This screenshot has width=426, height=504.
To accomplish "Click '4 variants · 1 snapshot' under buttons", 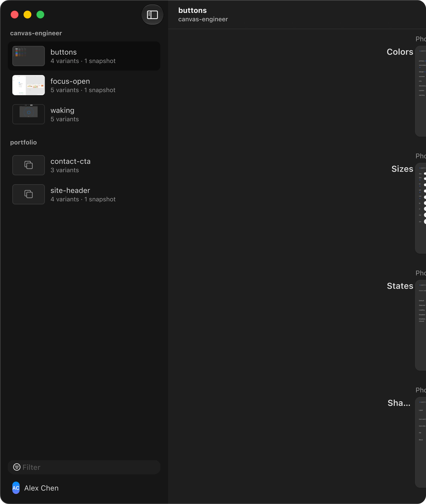I will click(x=83, y=61).
